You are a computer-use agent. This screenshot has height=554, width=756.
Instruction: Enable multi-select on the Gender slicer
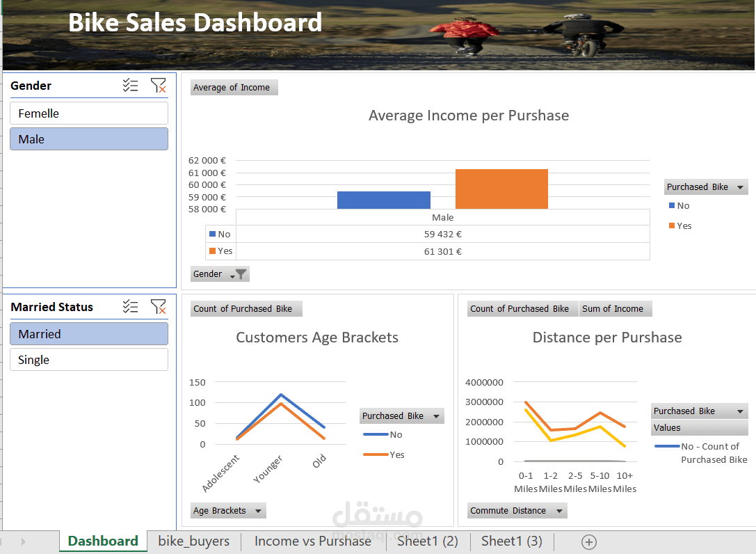click(x=130, y=85)
